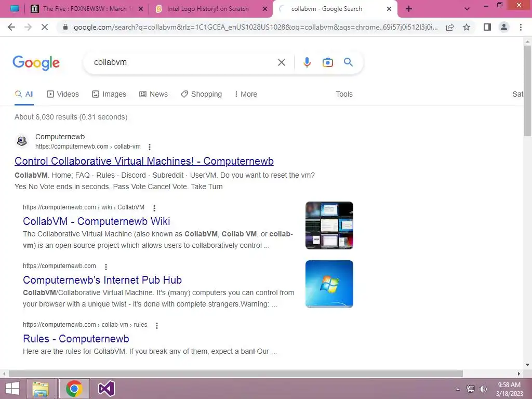
Task: Open options for CollabVM wiki result
Action: coord(154,208)
